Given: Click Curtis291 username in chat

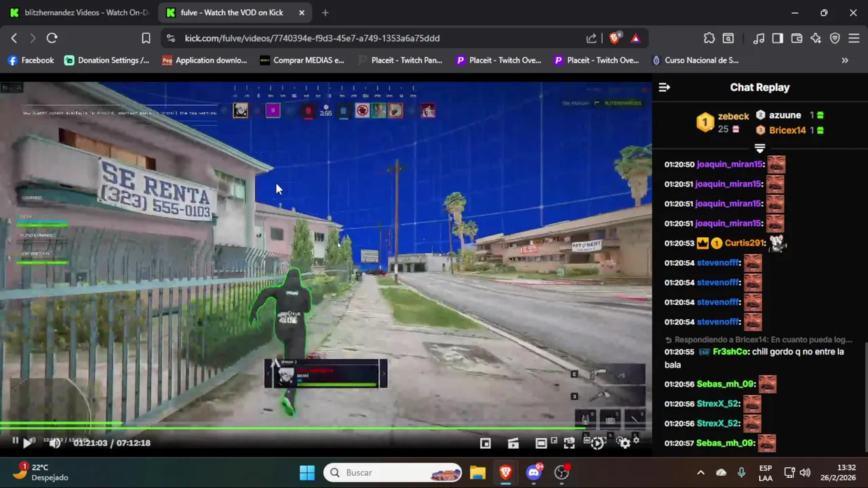Looking at the screenshot, I should click(x=745, y=243).
